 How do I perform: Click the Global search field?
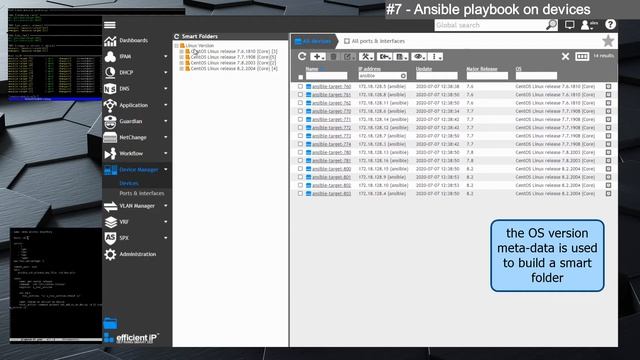click(x=490, y=25)
